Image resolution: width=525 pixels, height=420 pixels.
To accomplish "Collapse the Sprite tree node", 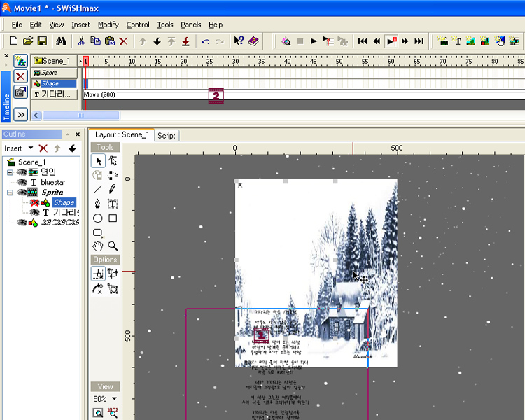I will [x=10, y=192].
